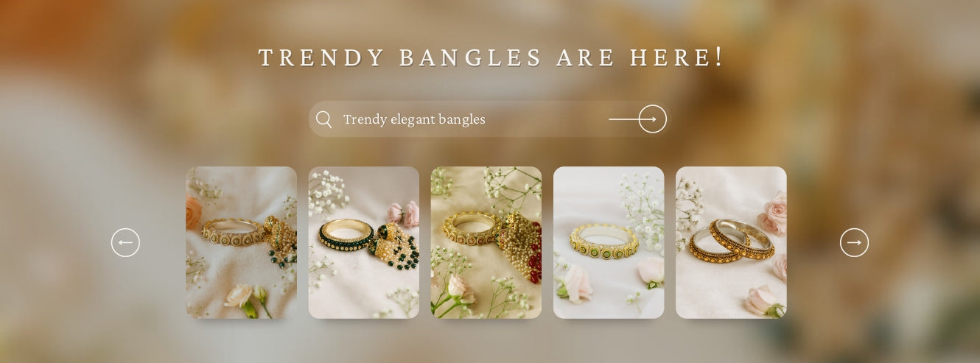View the single light-green stone bangle card
This screenshot has height=363, width=980.
609,242
